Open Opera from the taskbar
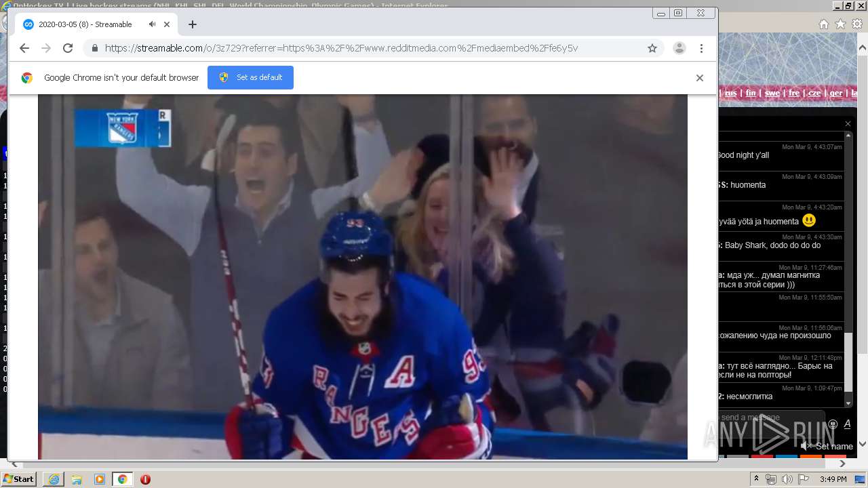 (145, 479)
